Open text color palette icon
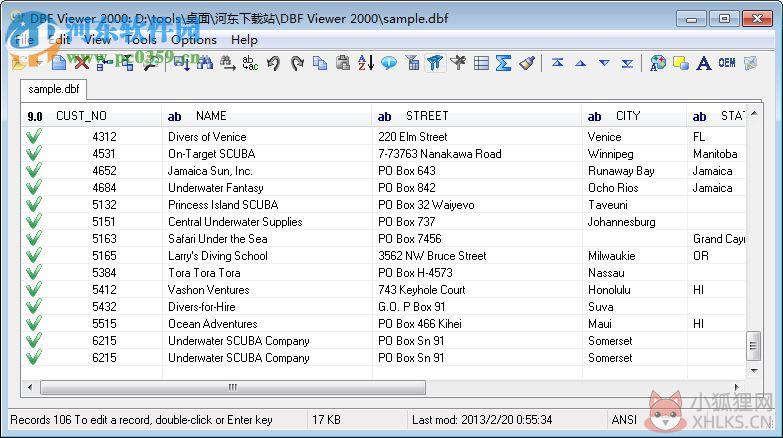The height and width of the screenshot is (438, 783). 658,63
